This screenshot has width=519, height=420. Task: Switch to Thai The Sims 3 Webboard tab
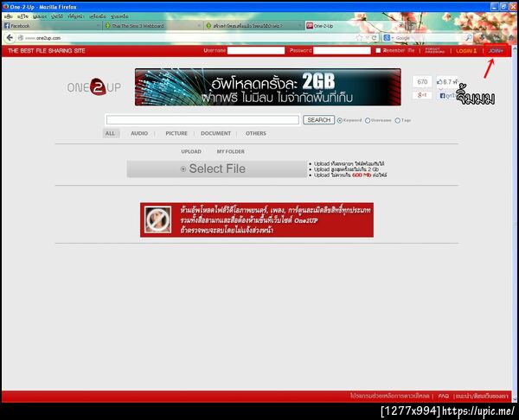pos(153,25)
